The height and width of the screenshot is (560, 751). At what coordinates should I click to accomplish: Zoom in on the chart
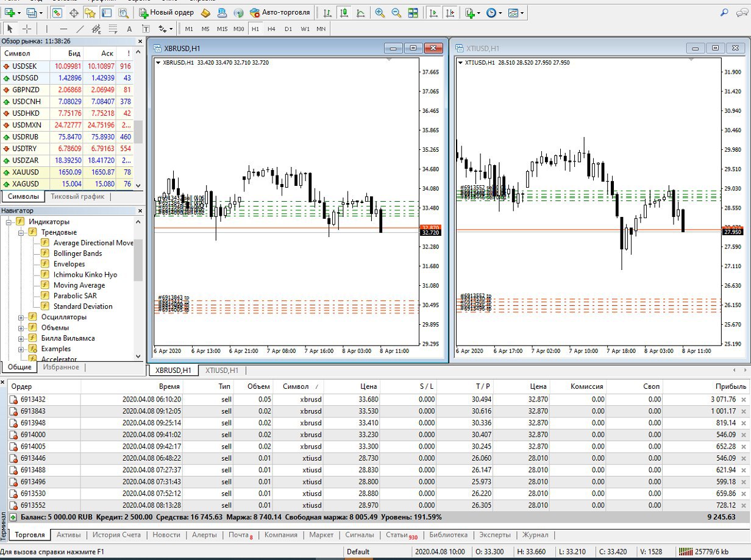click(x=380, y=12)
